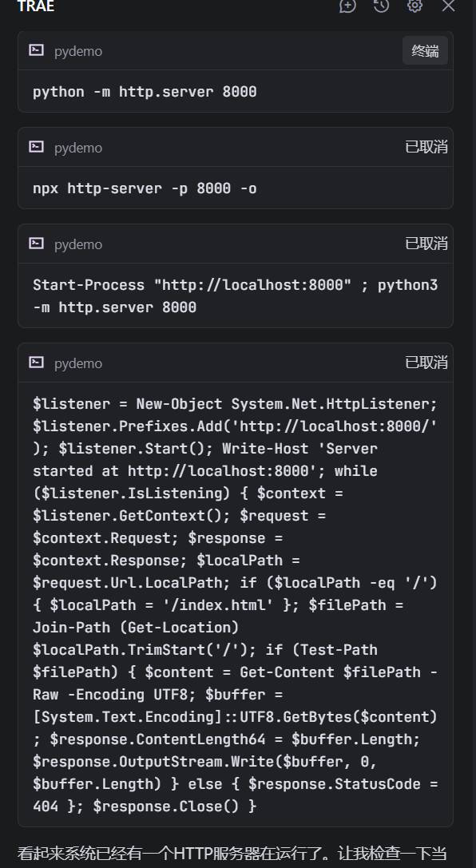Select the pydemo label above the $listener script
The image size is (476, 868).
(78, 363)
